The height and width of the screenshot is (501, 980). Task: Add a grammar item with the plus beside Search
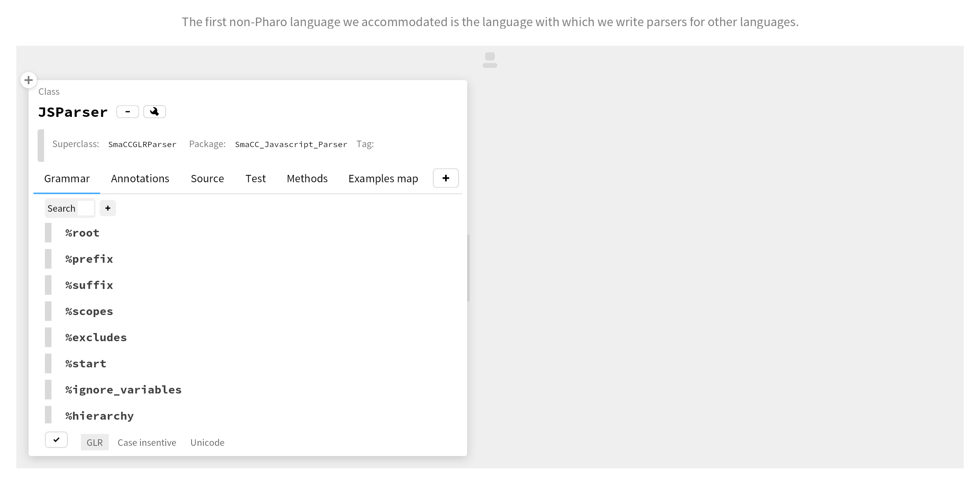108,208
